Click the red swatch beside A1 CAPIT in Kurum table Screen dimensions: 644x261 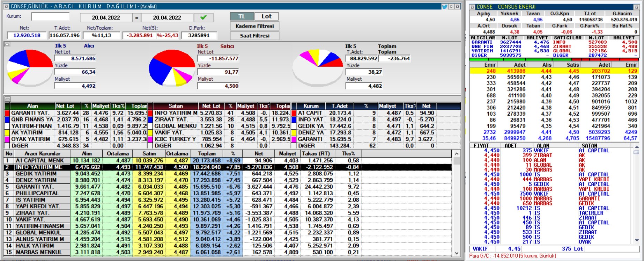click(294, 113)
